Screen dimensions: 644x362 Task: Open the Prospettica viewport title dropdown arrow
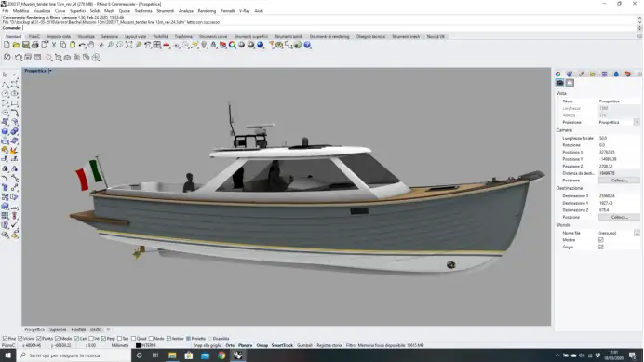tap(50, 71)
